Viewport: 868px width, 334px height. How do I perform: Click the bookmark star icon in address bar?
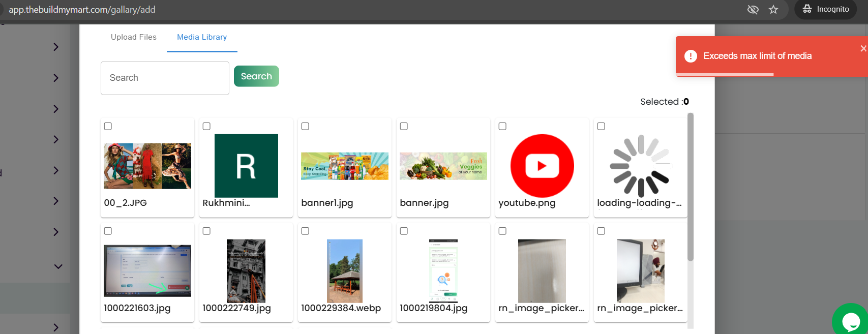click(773, 9)
